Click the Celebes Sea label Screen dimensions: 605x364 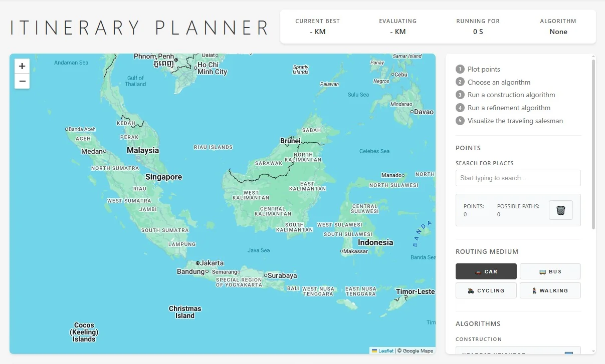(x=374, y=151)
